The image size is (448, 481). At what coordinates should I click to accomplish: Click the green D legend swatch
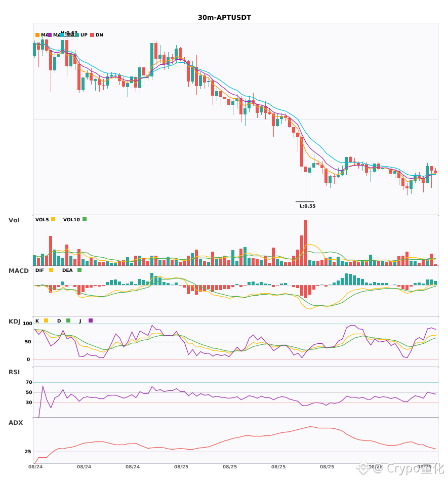68,320
